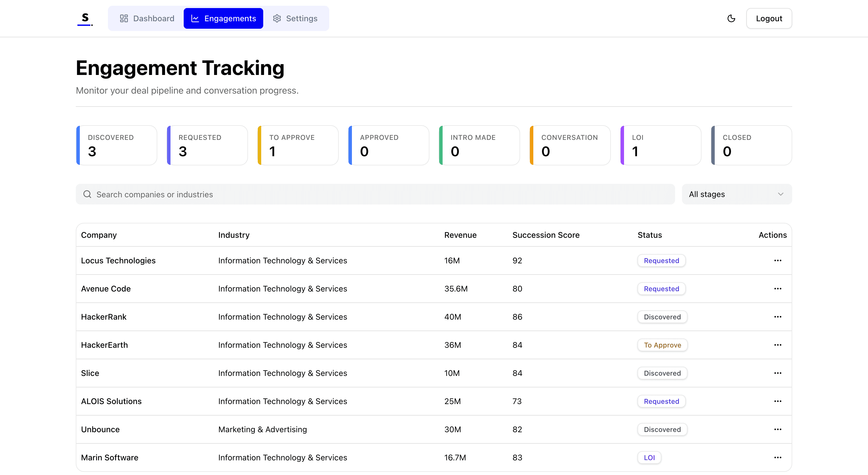Click three-dot actions for HackerRank
This screenshot has width=868, height=475.
777,317
